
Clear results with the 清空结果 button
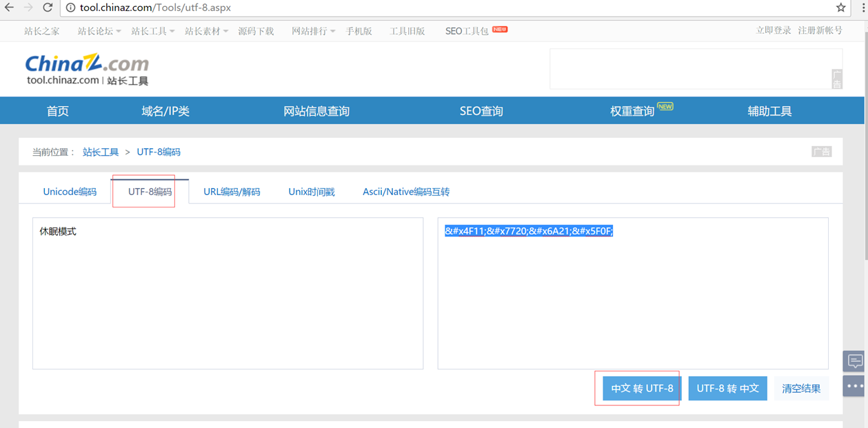pos(801,388)
